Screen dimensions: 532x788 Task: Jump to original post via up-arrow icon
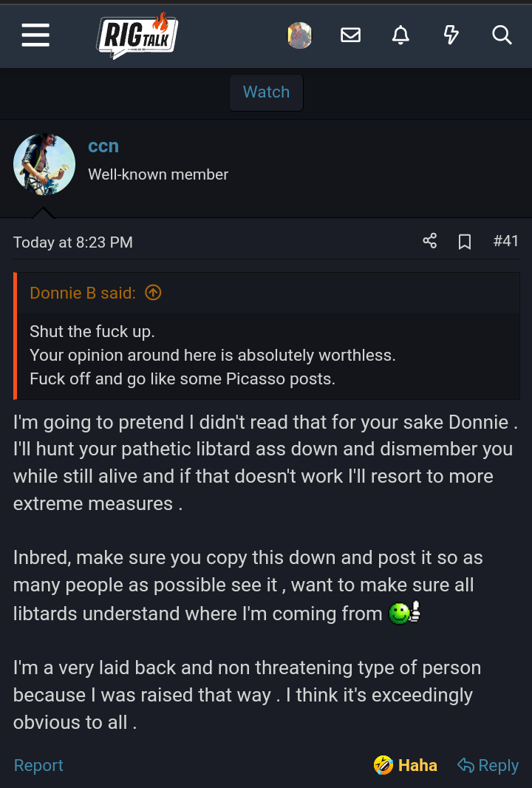click(x=153, y=293)
